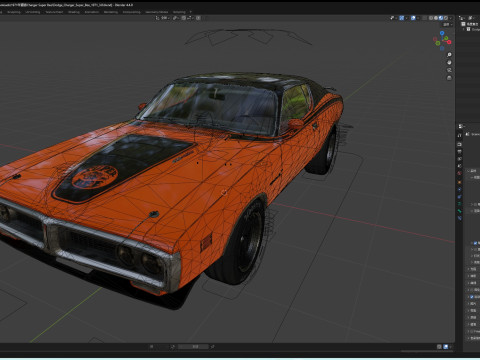Toggle viewport gizmos display
Viewport: 480px width, 360px height.
click(402, 18)
